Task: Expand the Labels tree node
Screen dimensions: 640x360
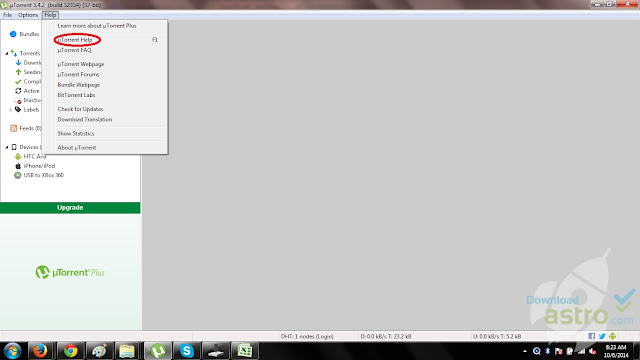Action: click(x=11, y=110)
